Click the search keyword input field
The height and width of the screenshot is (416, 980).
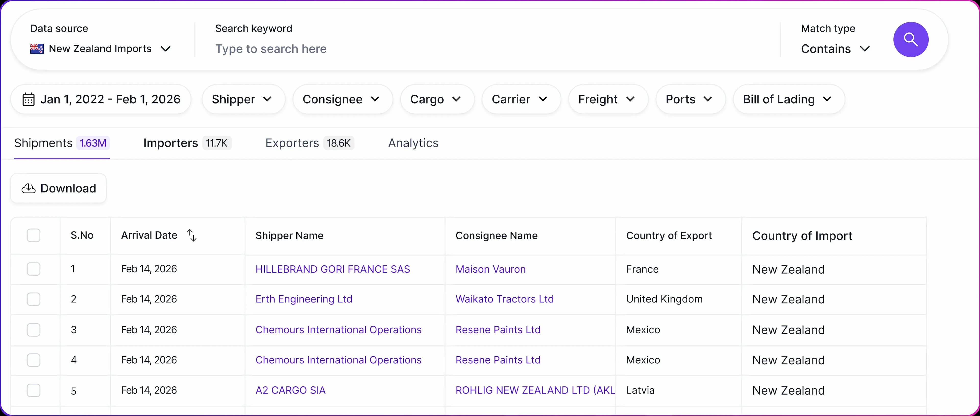point(457,49)
